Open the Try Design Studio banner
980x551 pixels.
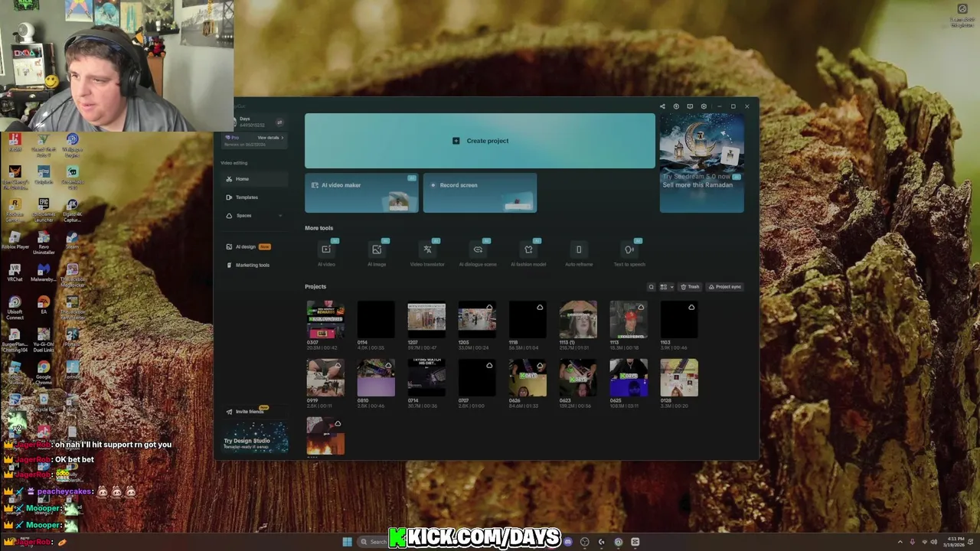(256, 439)
